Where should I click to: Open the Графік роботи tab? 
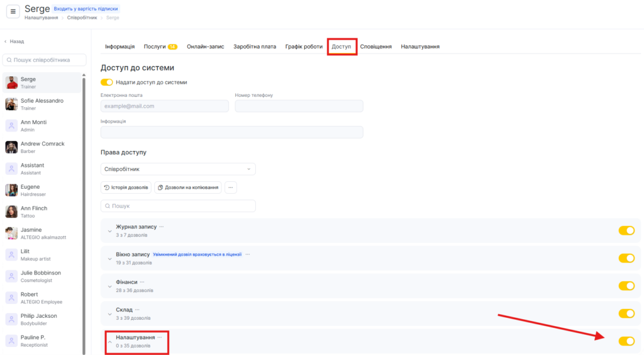304,47
